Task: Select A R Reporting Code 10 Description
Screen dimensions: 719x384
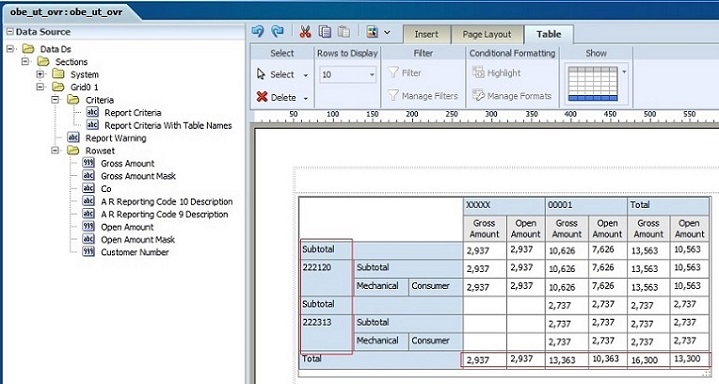Action: pyautogui.click(x=166, y=201)
